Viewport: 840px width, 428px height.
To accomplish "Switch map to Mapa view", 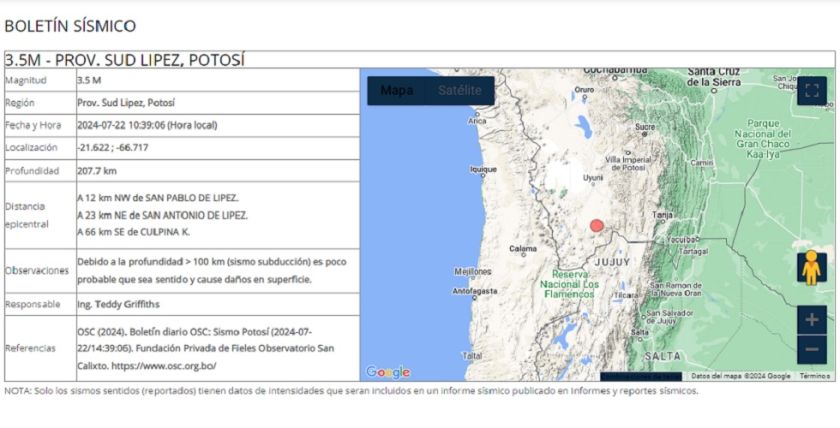I will click(396, 91).
